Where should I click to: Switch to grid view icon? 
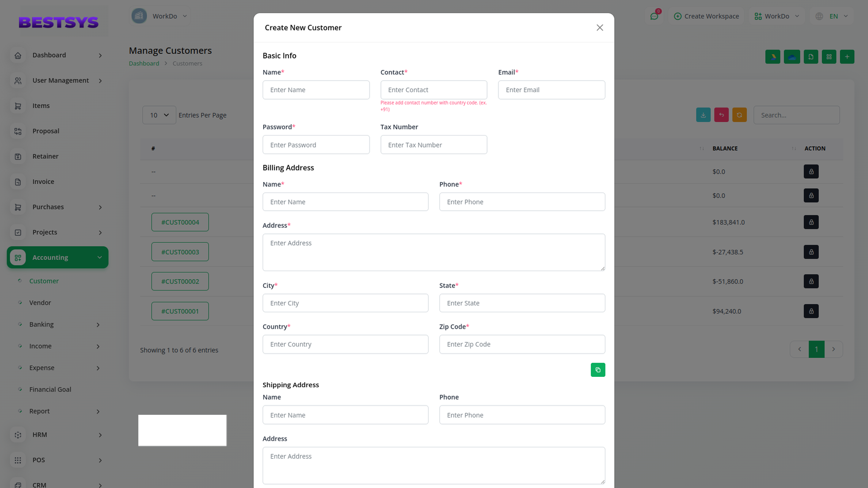coord(829,57)
